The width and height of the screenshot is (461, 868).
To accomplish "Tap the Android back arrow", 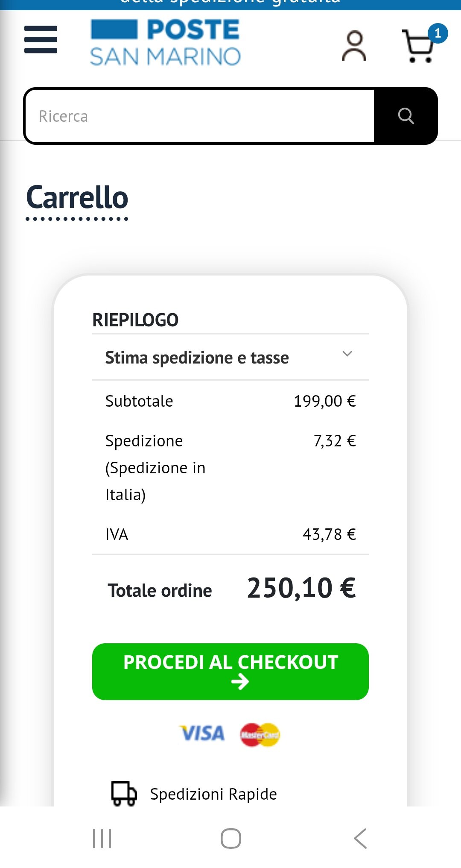I will (360, 838).
